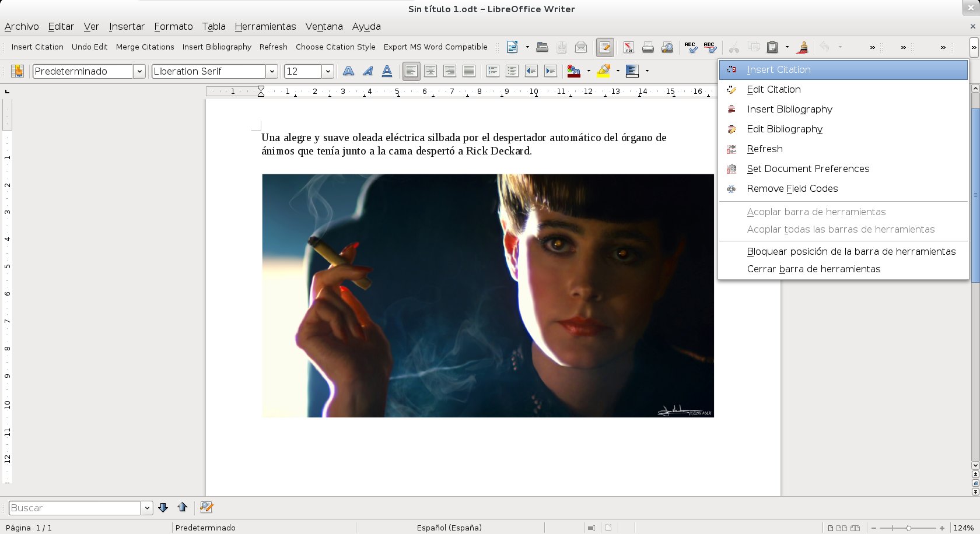Click in the Buscar search field
The height and width of the screenshot is (534, 980).
click(x=75, y=508)
